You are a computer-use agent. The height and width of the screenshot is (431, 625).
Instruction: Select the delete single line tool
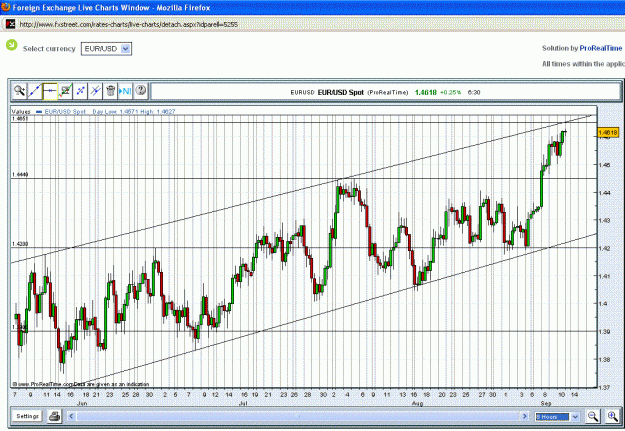(x=95, y=91)
